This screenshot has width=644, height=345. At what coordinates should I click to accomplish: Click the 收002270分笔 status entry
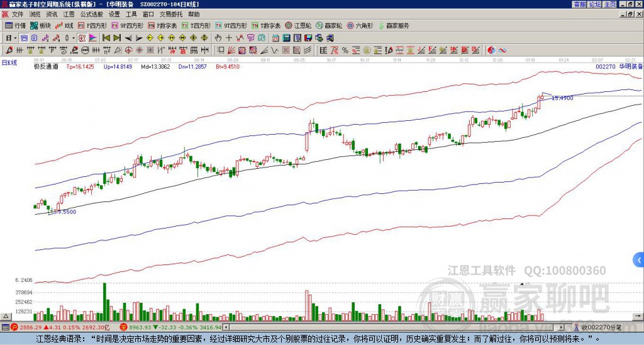click(601, 327)
